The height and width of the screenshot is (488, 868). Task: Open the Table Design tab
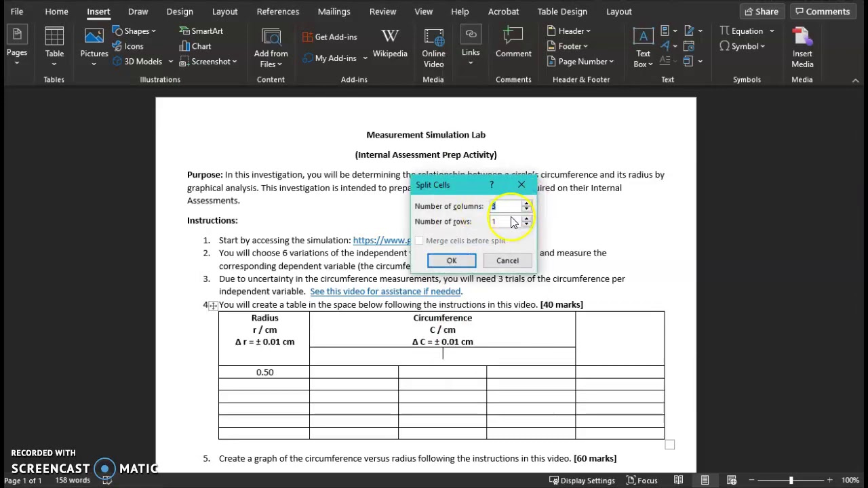tap(561, 12)
